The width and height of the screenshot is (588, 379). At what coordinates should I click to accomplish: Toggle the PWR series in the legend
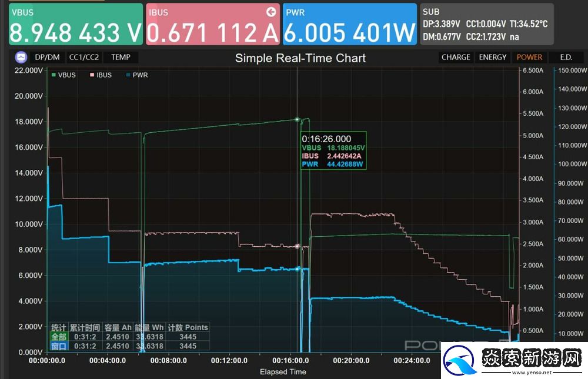(x=136, y=75)
